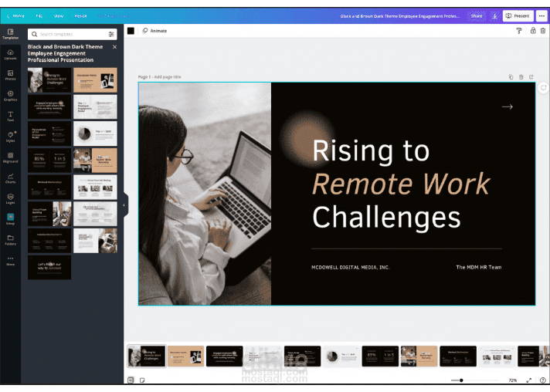Choose the 'Engaged employees' quote template thumbnail

[49, 106]
